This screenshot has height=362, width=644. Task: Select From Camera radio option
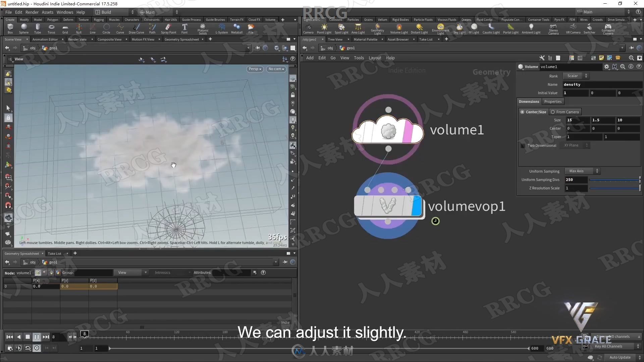coord(565,112)
